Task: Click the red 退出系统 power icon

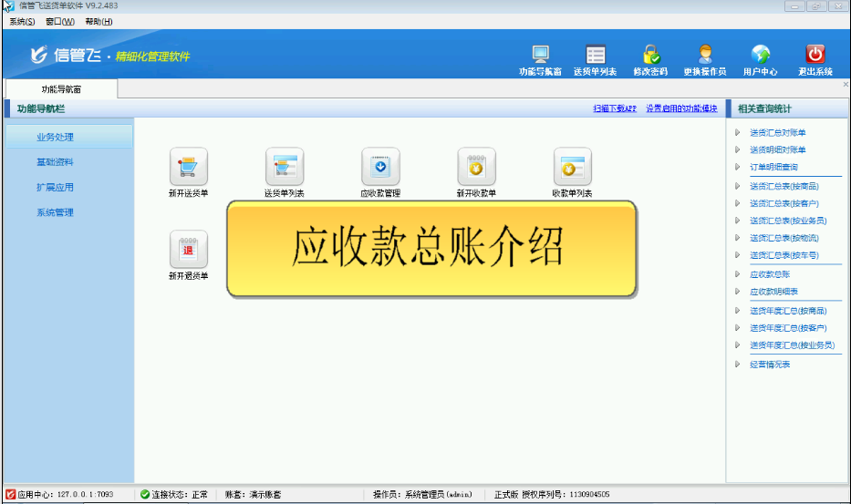Action: click(815, 56)
